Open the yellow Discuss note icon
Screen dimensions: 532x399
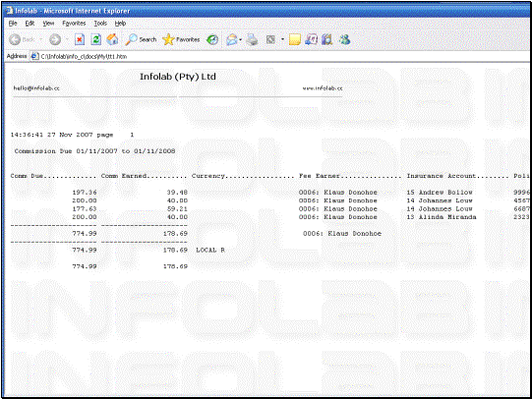tap(294, 40)
